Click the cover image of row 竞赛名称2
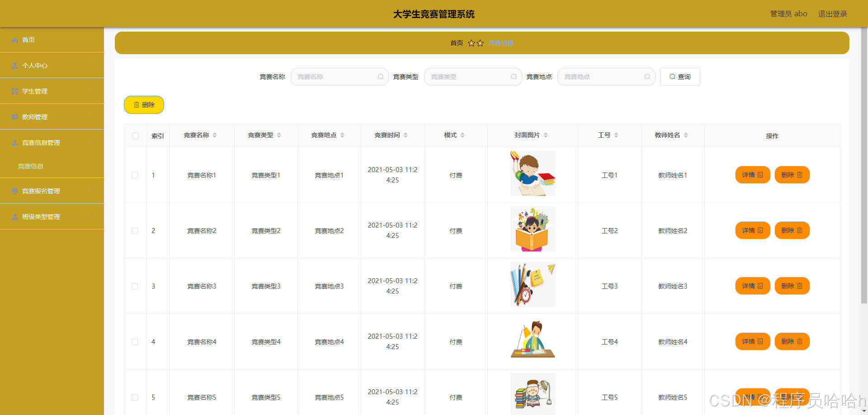 (533, 229)
